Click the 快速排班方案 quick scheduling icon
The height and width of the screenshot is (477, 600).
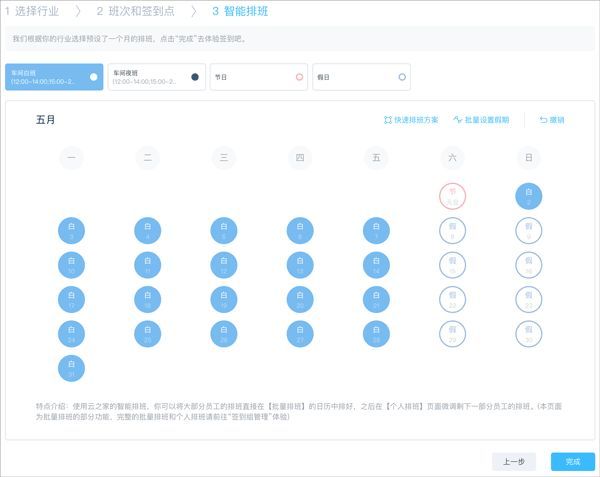[x=389, y=120]
